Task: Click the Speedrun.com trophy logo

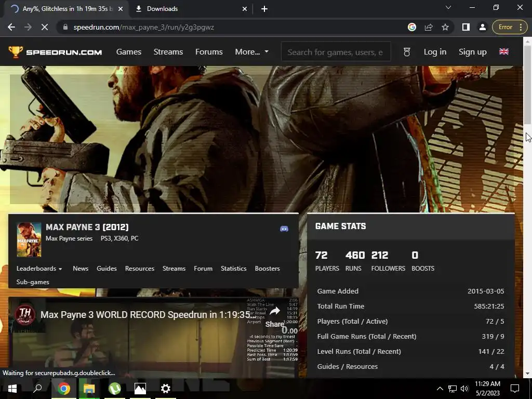Action: tap(55, 52)
